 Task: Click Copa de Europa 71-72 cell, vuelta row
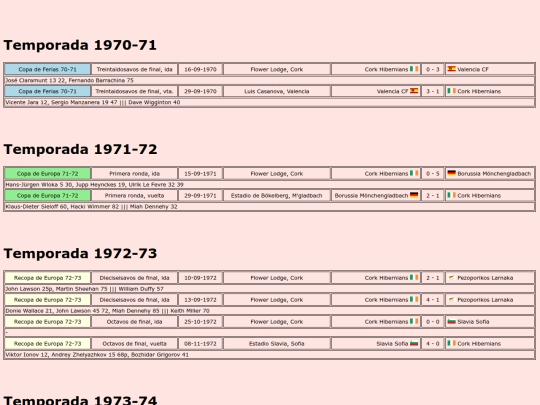click(48, 196)
